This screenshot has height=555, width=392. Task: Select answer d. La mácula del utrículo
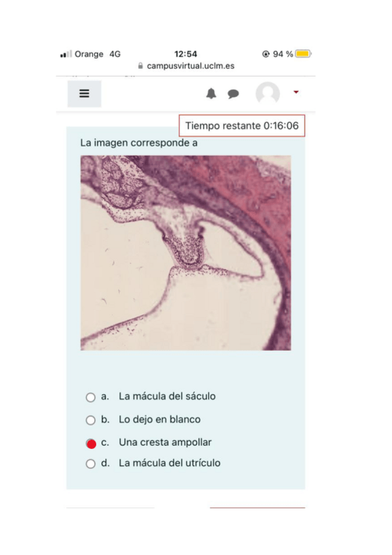tap(90, 463)
